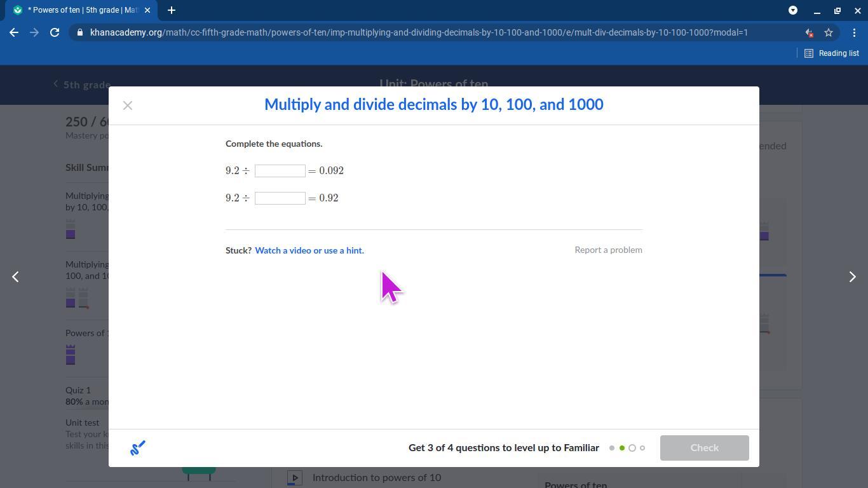View site info via the lock icon

tap(79, 32)
